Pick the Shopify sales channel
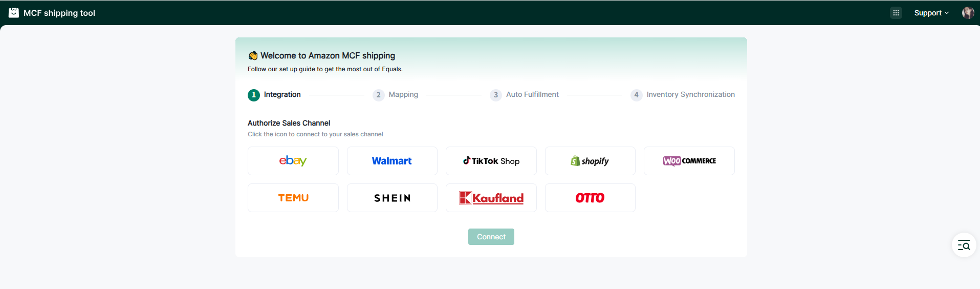 [590, 161]
